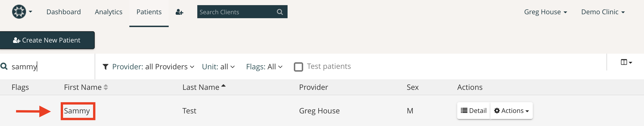The height and width of the screenshot is (126, 644).
Task: Open Actions menu for Sammy Test
Action: click(511, 110)
